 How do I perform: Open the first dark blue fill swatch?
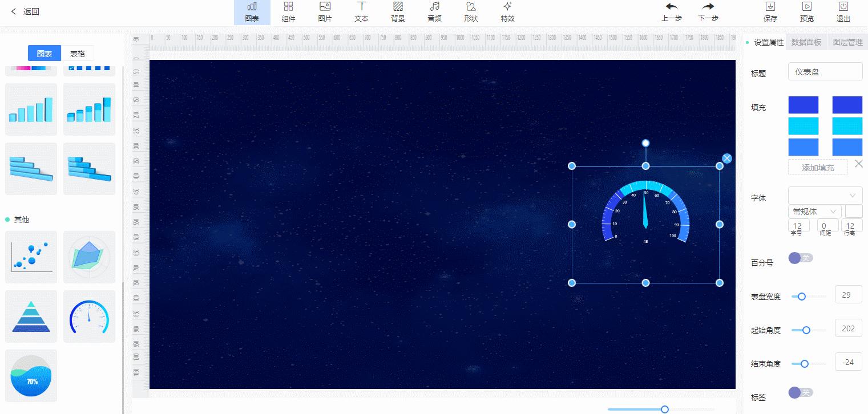804,105
